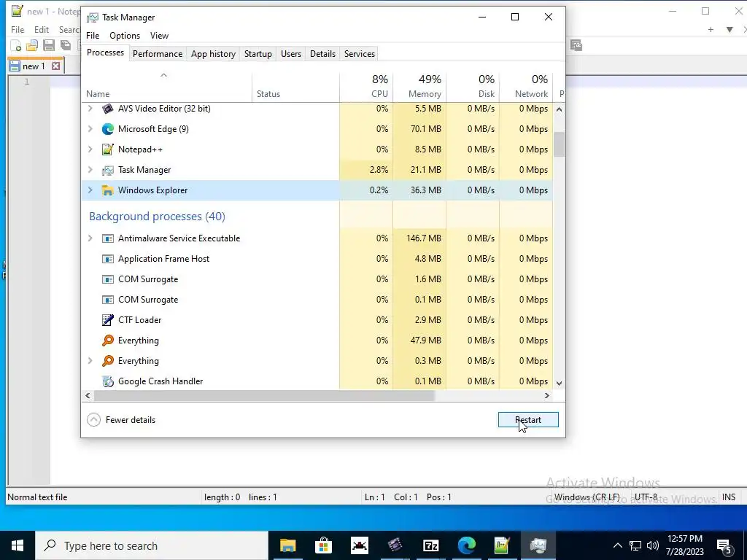The image size is (747, 560).
Task: Click the volume speaker tray icon
Action: click(653, 545)
